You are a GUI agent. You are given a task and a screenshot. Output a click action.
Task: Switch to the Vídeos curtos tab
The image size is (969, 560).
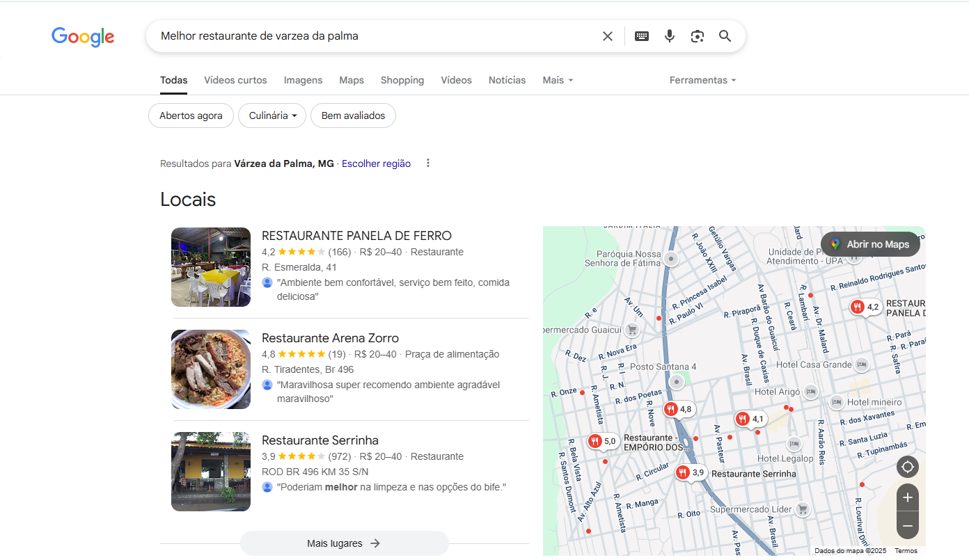pos(235,80)
